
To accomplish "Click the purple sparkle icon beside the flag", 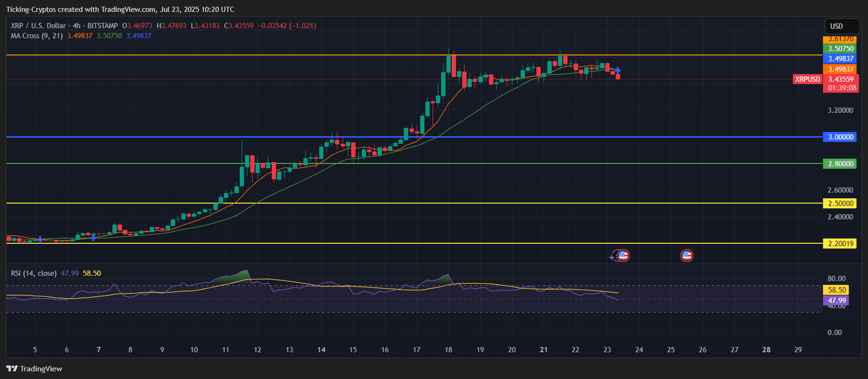I will pyautogui.click(x=612, y=257).
